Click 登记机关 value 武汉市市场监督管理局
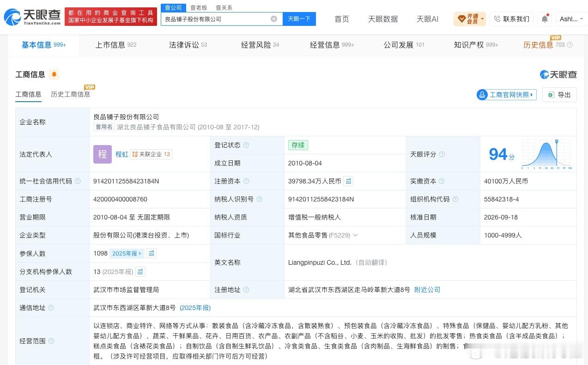The image size is (588, 365). (126, 290)
